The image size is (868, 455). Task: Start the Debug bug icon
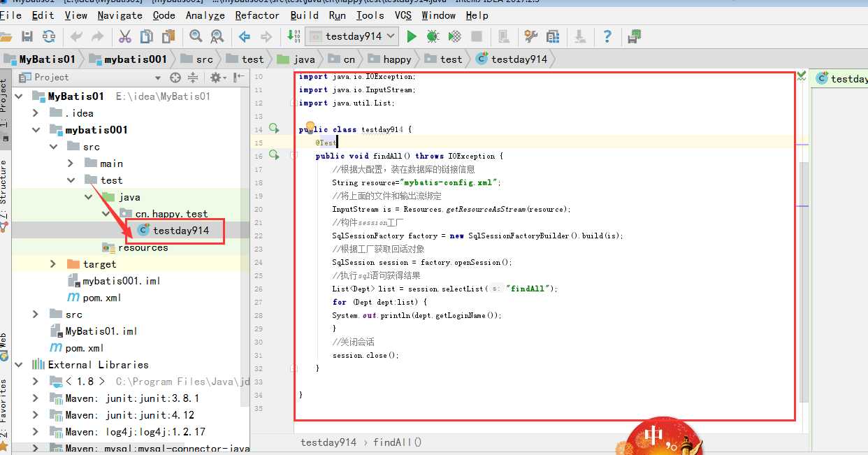pos(433,36)
